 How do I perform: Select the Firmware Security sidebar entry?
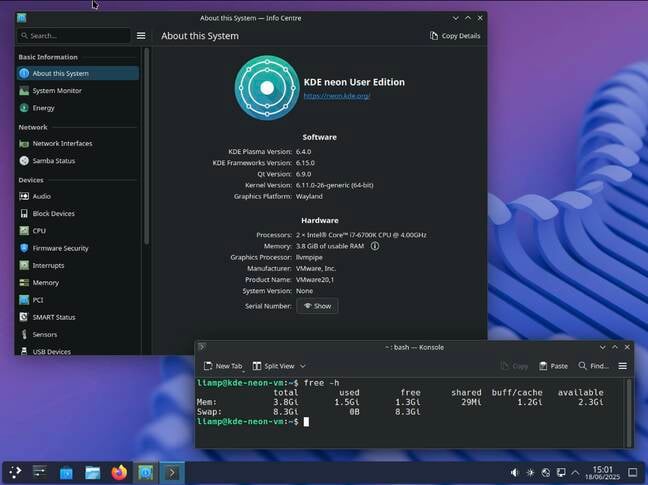[78, 248]
